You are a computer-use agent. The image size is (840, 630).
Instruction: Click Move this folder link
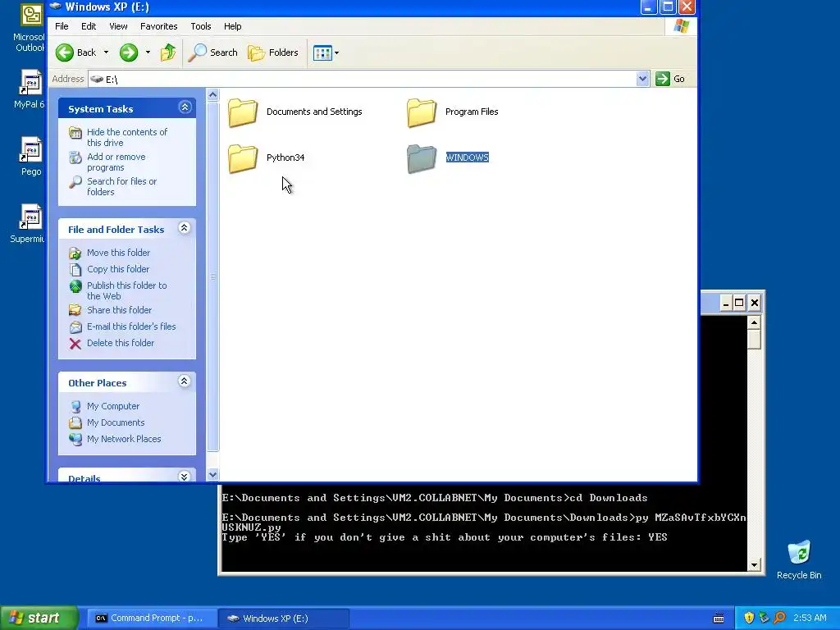point(118,253)
